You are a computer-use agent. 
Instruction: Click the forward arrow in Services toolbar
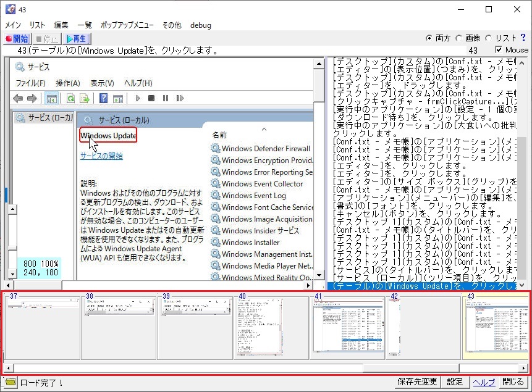32,98
